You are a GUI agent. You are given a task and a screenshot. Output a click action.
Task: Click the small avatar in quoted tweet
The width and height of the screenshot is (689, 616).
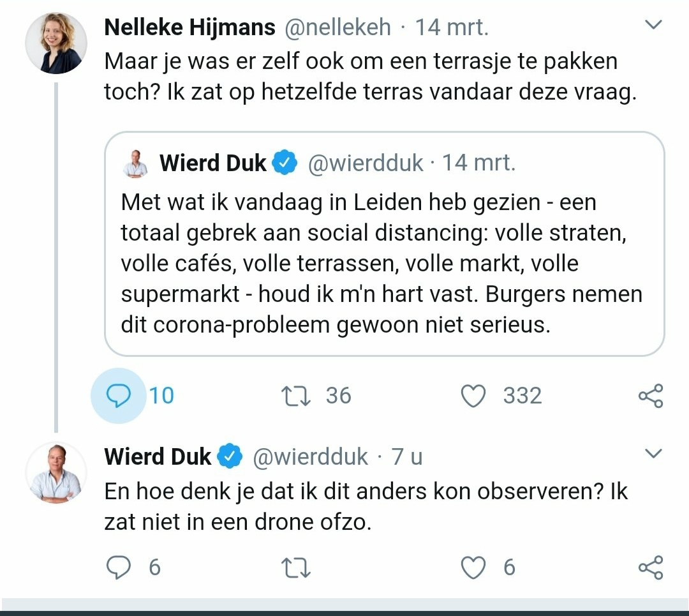pyautogui.click(x=136, y=163)
